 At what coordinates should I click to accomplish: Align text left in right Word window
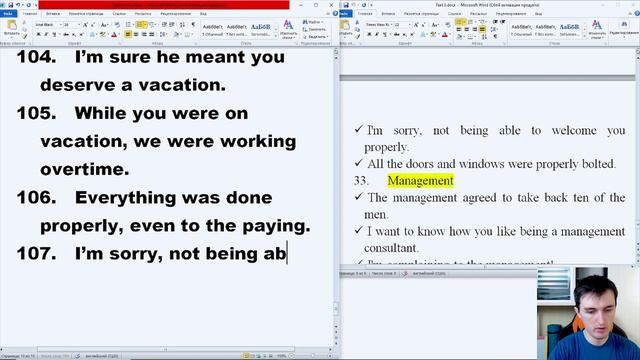coord(458,29)
